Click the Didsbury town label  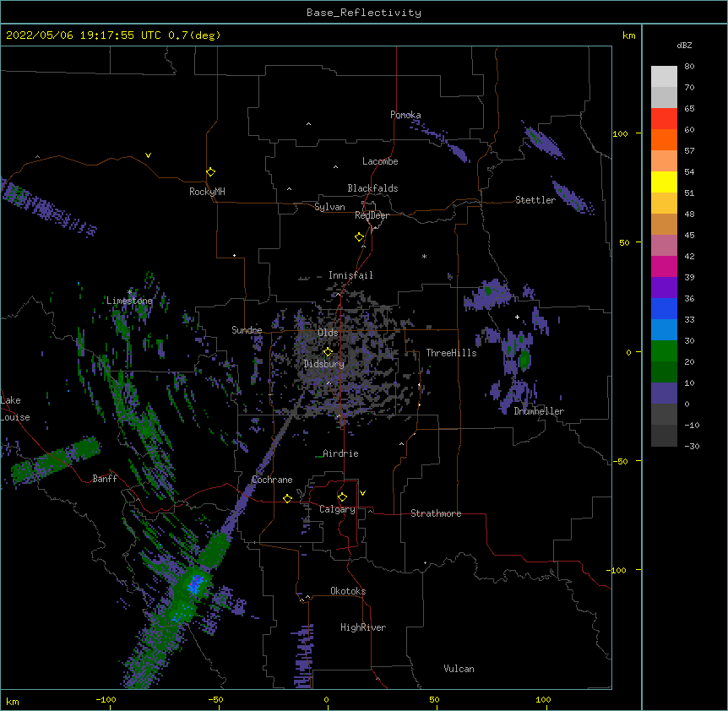(x=324, y=364)
